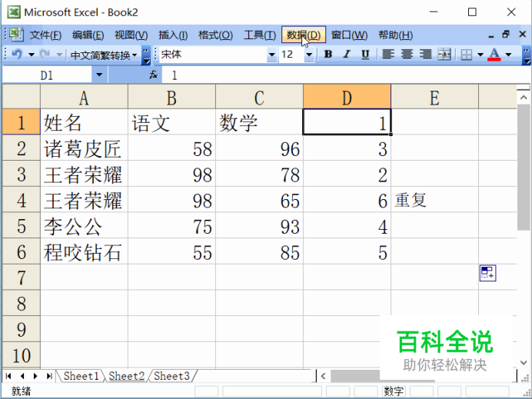Open the 帮助(H) menu

[396, 35]
